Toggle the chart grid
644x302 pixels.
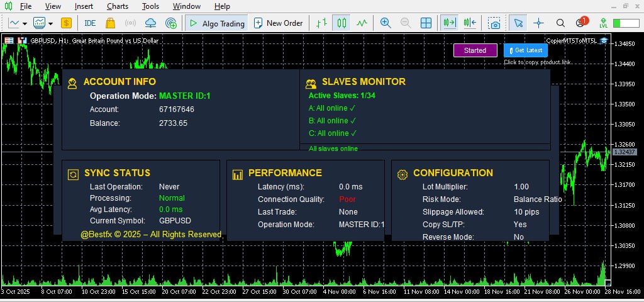[x=426, y=23]
